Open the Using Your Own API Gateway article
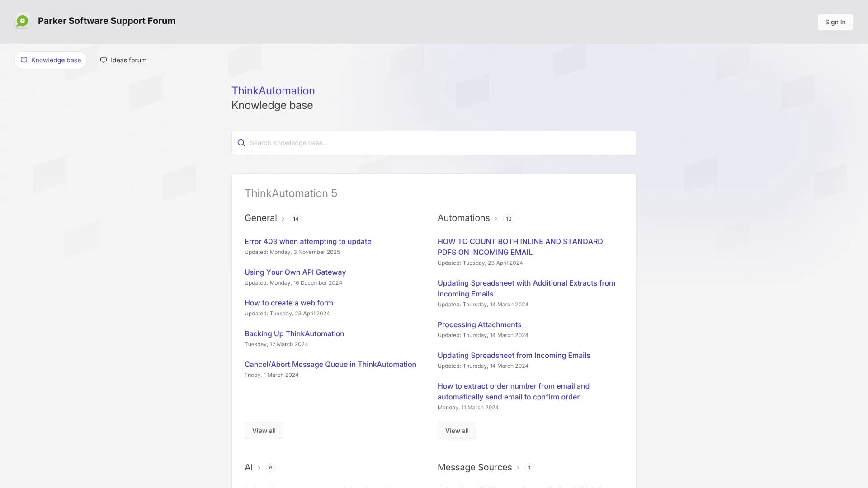 point(295,272)
